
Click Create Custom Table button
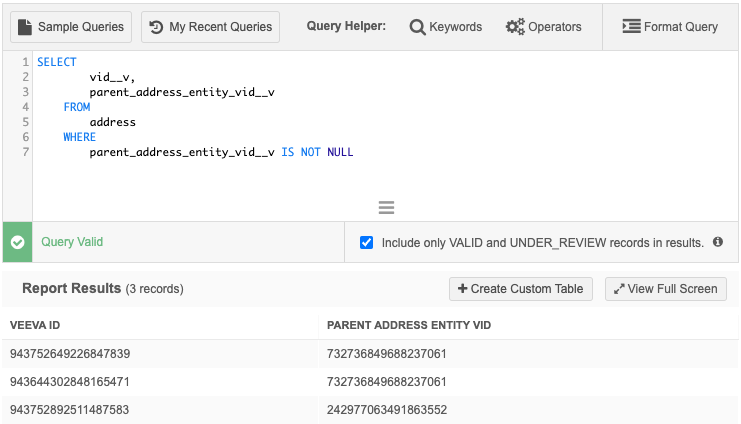coord(520,289)
